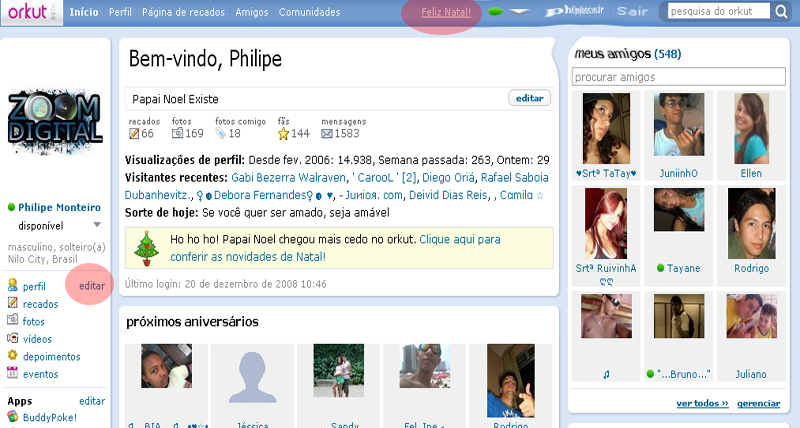Open visitor ' CarooL ' [2]
800x428 pixels.
point(384,178)
